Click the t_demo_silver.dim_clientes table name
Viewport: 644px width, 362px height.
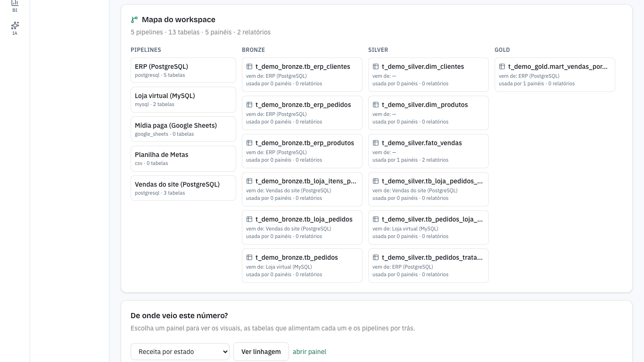pyautogui.click(x=423, y=67)
